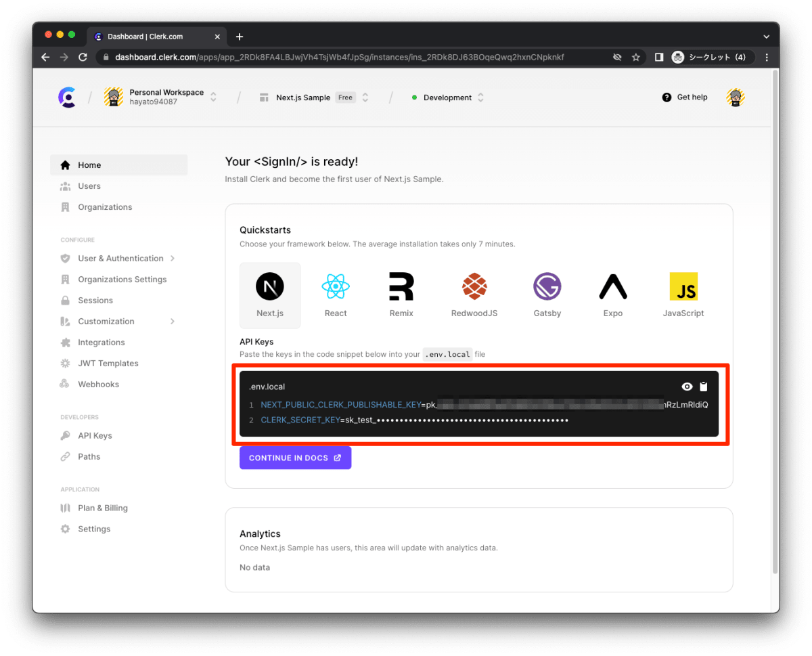Image resolution: width=812 pixels, height=656 pixels.
Task: Select the Remix quickstart framework
Action: click(x=401, y=295)
